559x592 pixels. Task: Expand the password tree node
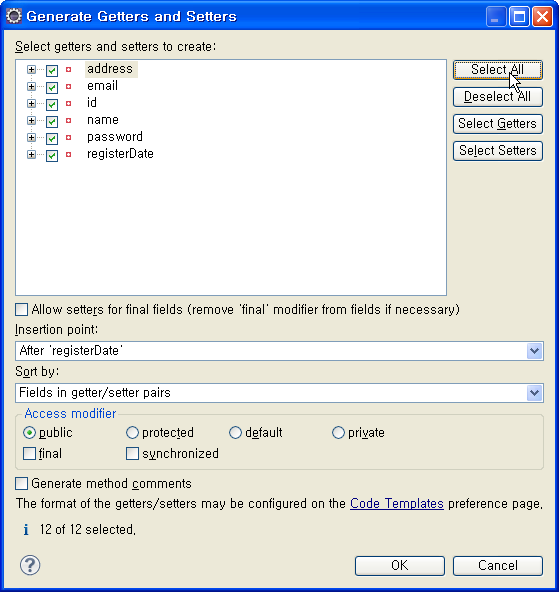31,137
